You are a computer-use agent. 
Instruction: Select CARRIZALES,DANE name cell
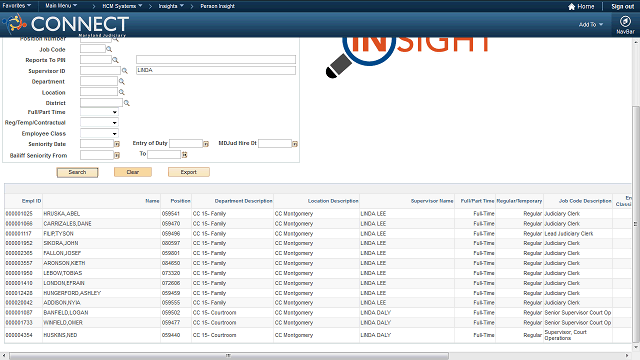pos(101,224)
